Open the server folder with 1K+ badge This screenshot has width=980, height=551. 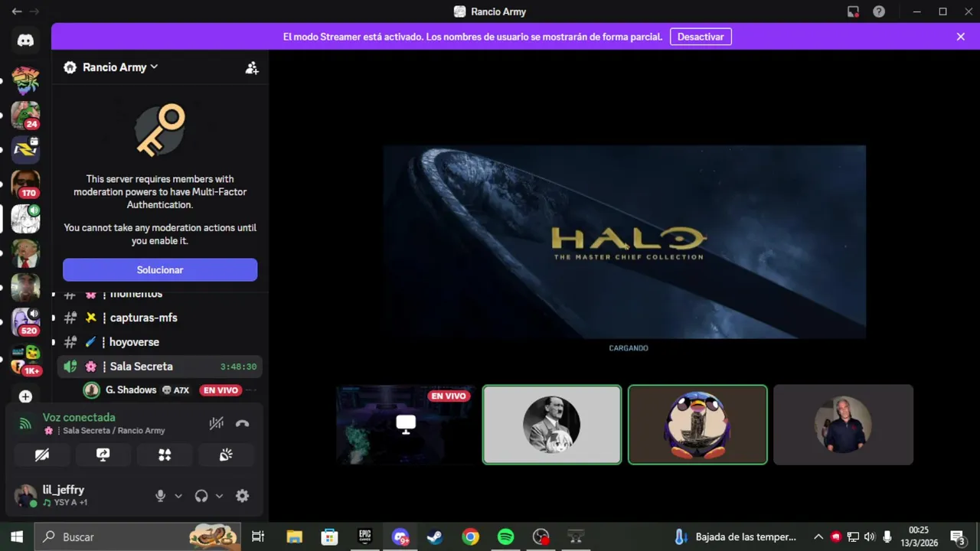click(x=25, y=360)
